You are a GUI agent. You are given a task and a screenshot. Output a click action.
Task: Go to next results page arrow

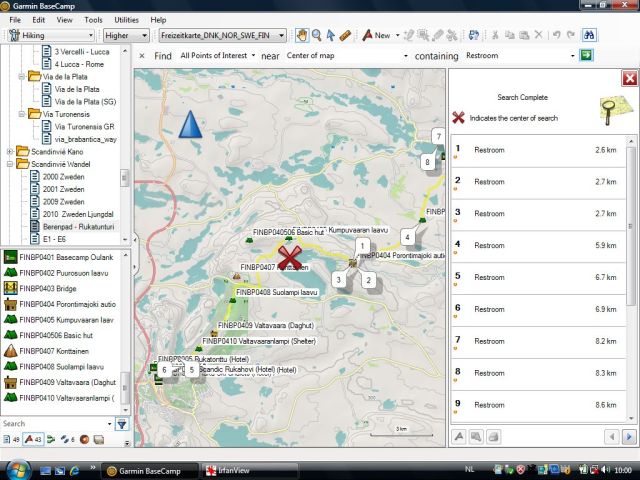point(628,436)
